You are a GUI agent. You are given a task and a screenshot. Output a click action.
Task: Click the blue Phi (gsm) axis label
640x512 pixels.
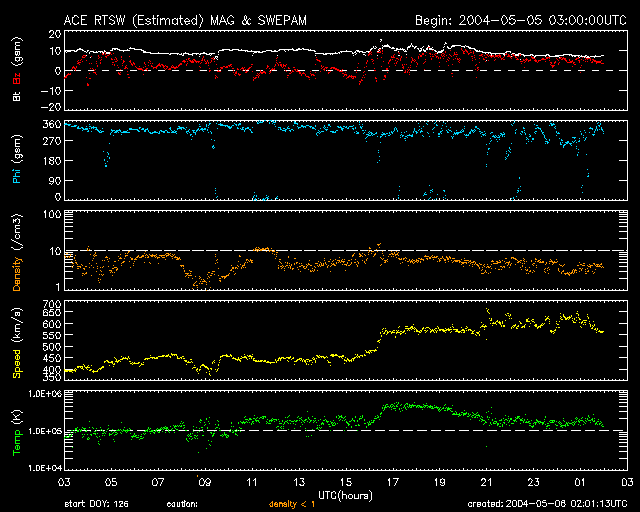click(x=17, y=161)
